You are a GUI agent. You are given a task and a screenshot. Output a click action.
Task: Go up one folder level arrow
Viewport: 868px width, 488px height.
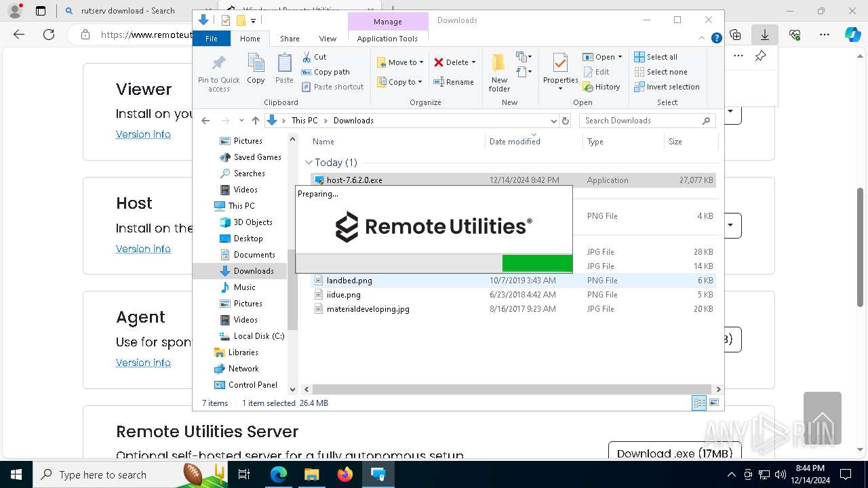pyautogui.click(x=255, y=121)
